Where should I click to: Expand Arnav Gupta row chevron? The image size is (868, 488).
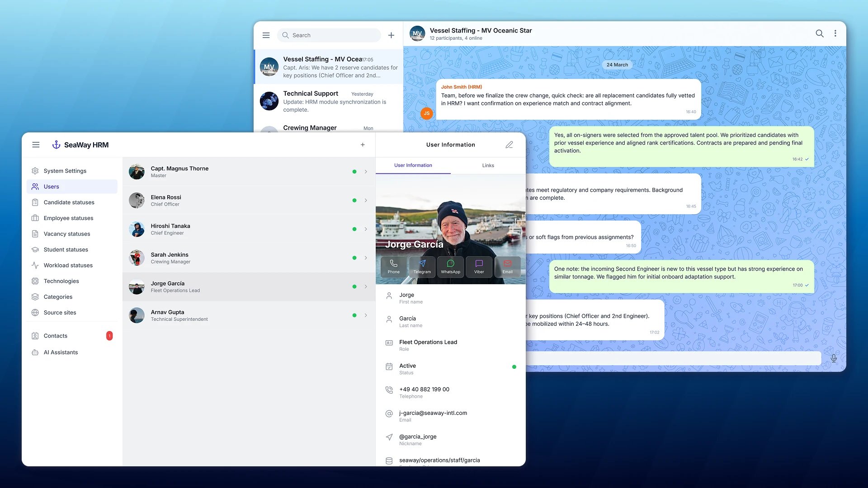(366, 315)
